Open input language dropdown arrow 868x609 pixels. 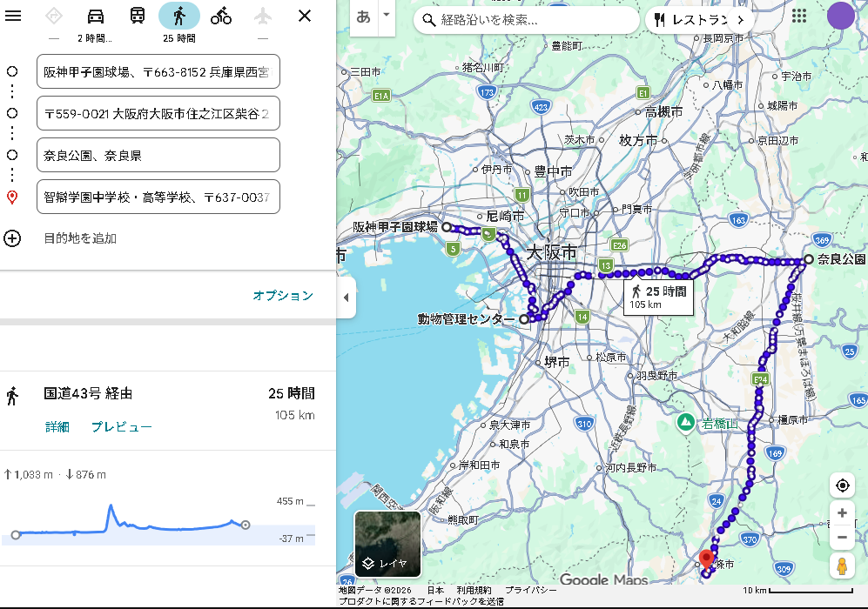point(387,17)
